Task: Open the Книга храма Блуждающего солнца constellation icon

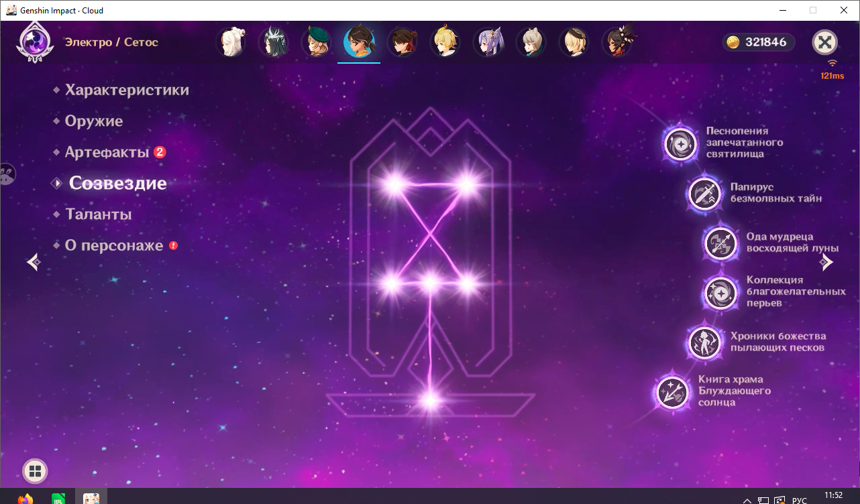Action: [673, 392]
